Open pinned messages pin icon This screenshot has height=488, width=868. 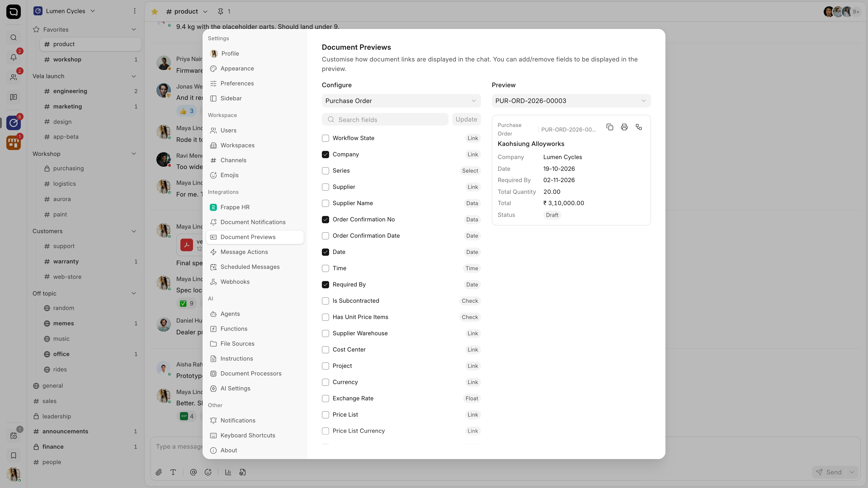click(220, 12)
